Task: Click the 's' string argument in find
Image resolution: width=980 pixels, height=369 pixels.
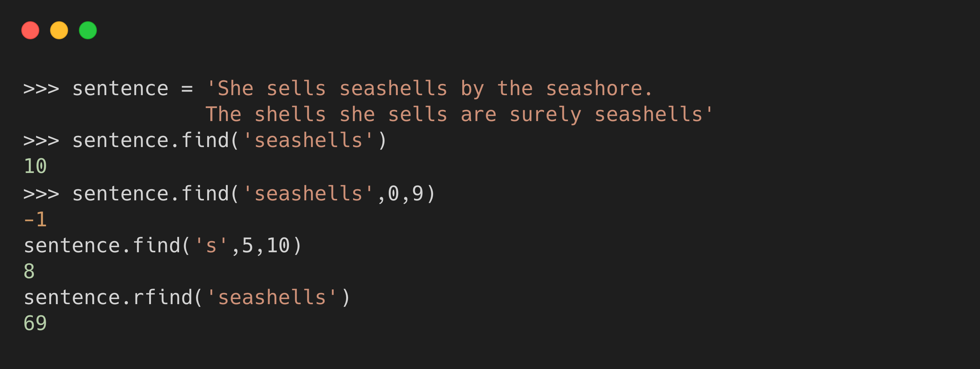Action: (x=211, y=246)
